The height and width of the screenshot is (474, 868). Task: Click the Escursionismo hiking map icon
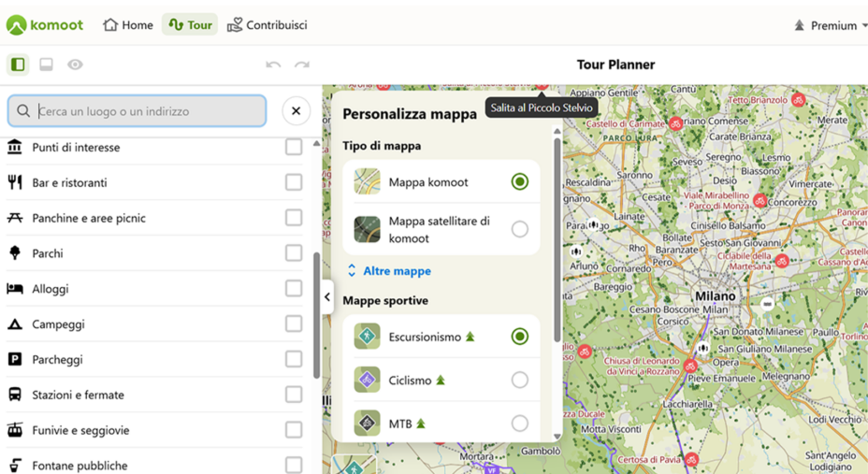point(367,337)
